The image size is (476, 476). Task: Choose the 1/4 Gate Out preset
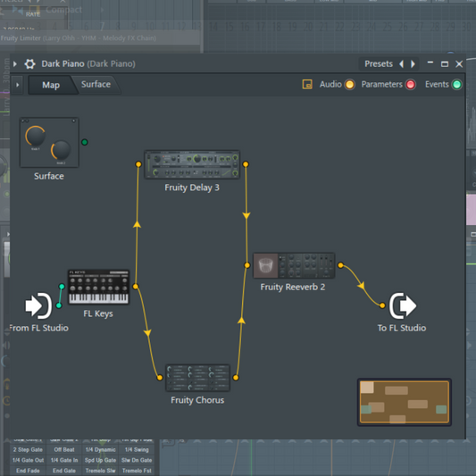pos(28,460)
